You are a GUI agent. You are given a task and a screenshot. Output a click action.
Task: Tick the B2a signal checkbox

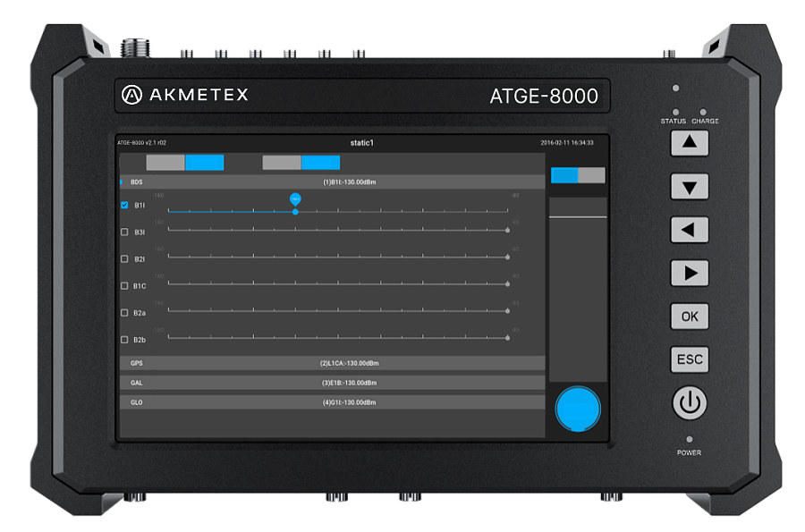tap(124, 312)
